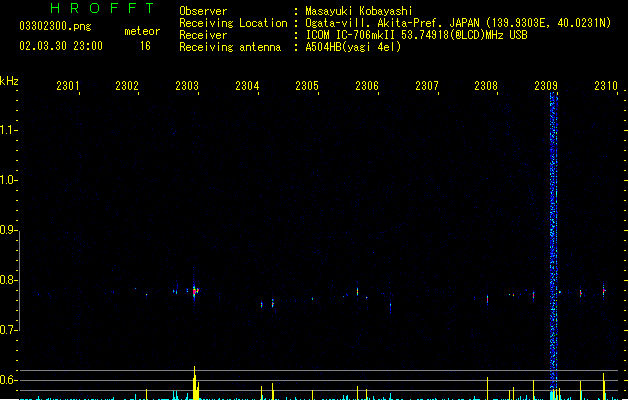Click time marker 2308
The image size is (629, 400).
486,86
